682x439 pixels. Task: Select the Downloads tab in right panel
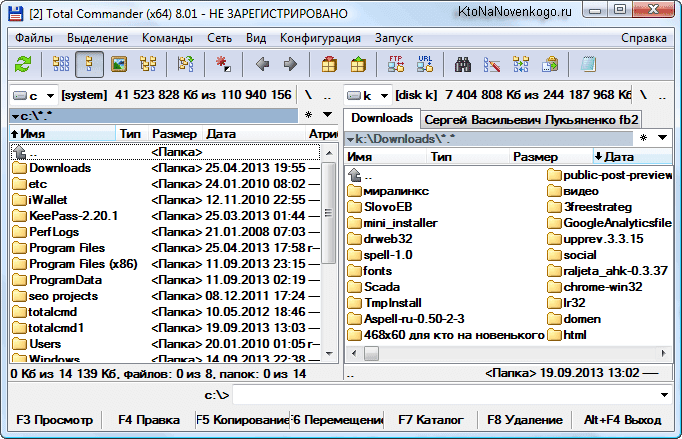[382, 118]
